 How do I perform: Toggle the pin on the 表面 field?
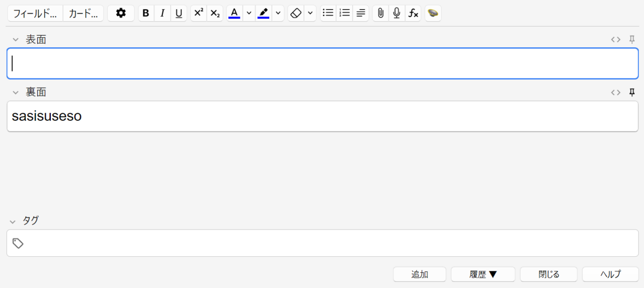(x=632, y=40)
